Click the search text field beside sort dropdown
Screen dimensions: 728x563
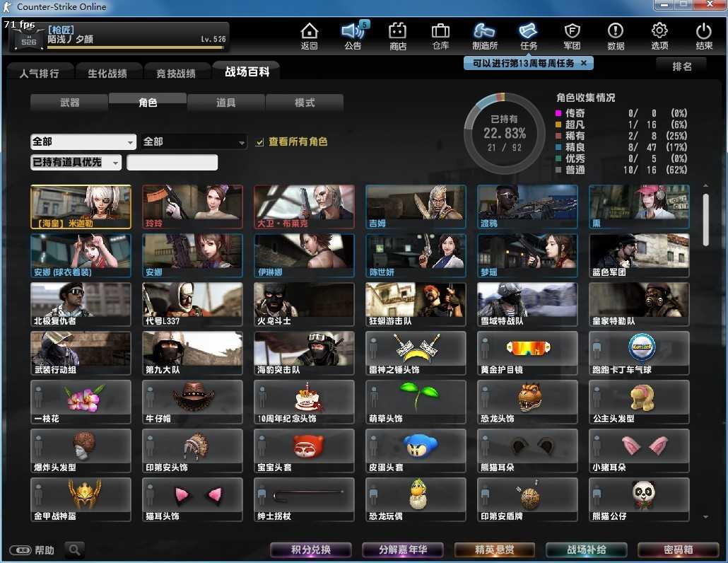[x=172, y=162]
